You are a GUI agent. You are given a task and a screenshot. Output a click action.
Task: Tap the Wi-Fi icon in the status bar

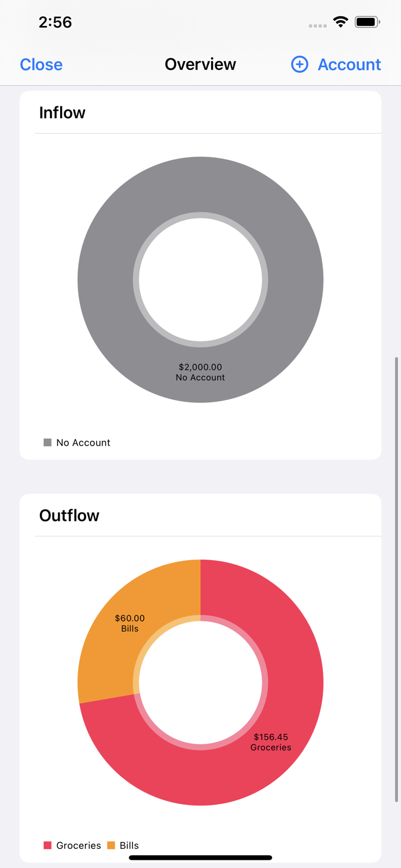coord(340,21)
